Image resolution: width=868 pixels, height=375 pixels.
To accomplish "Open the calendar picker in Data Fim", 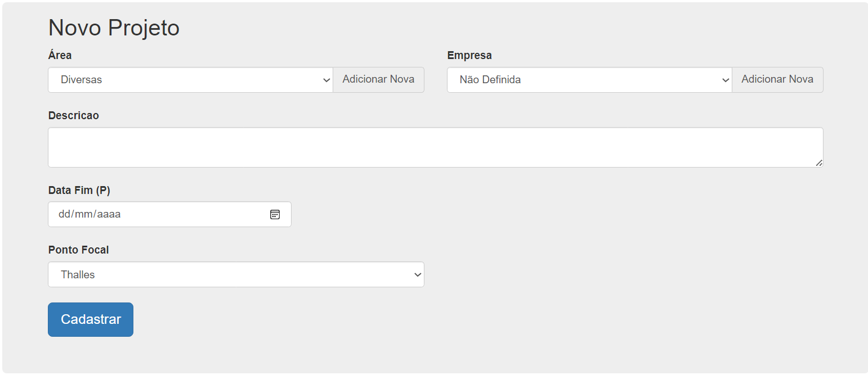I will click(275, 214).
